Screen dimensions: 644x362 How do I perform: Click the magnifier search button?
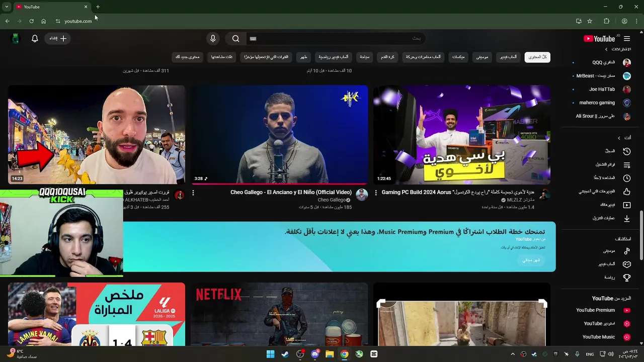[235, 39]
